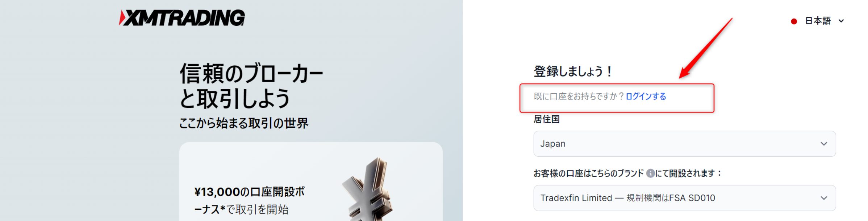Expand the 日本語 language chevron

[841, 21]
